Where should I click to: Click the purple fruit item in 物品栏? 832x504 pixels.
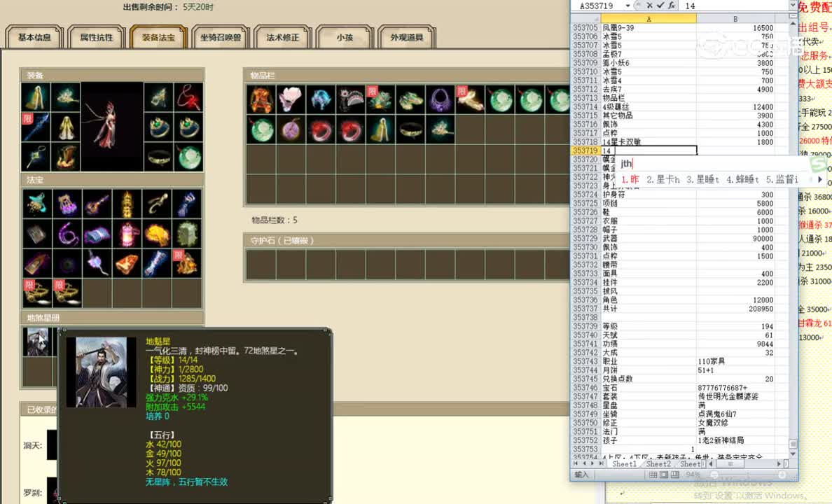click(x=291, y=129)
